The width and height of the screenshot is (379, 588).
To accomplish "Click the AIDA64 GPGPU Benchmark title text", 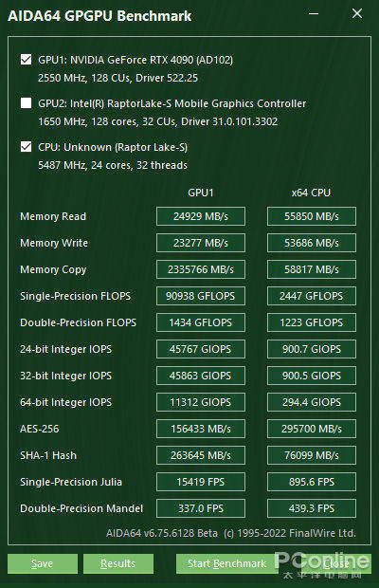I will point(99,16).
